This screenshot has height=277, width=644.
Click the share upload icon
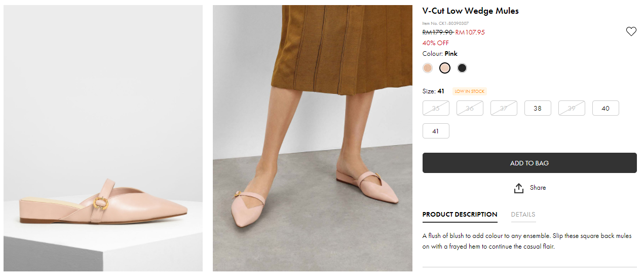518,188
